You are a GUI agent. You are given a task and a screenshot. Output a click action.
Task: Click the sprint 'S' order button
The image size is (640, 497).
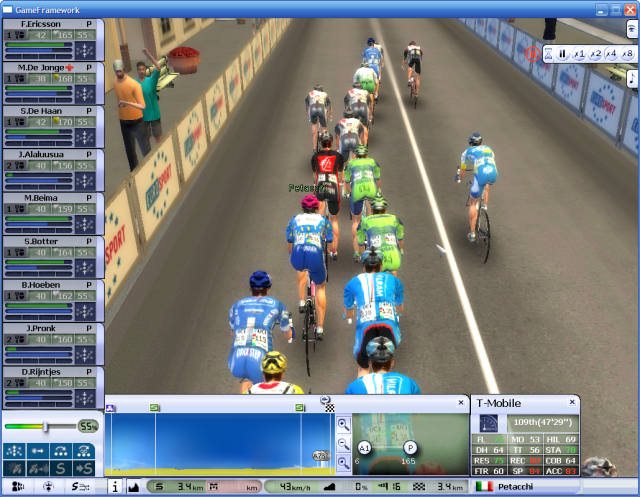pos(59,467)
